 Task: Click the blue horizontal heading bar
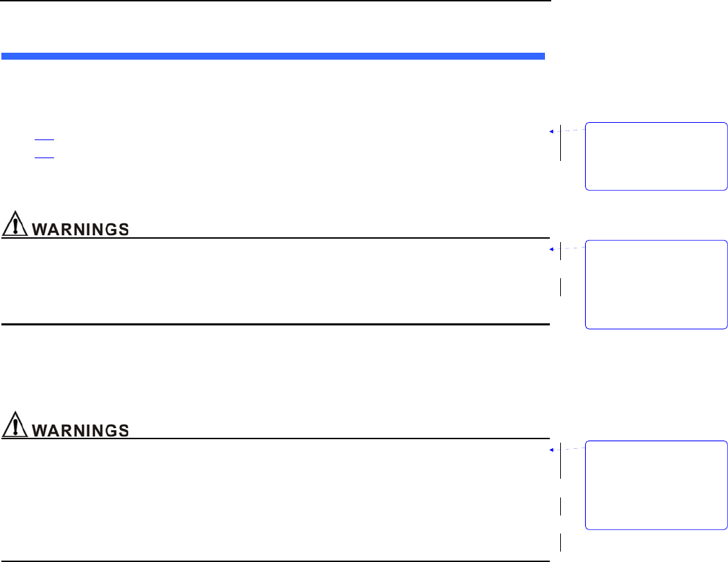273,55
